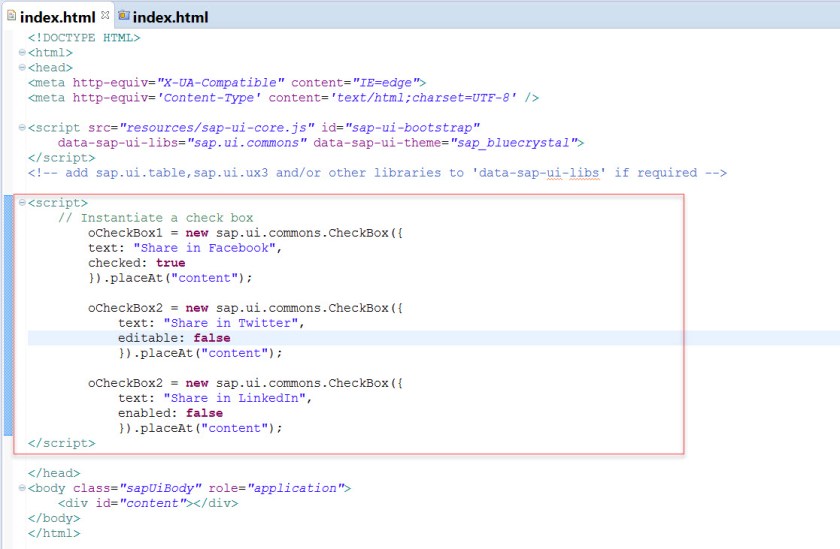
Task: Click the </head> closing tag
Action: (x=54, y=473)
